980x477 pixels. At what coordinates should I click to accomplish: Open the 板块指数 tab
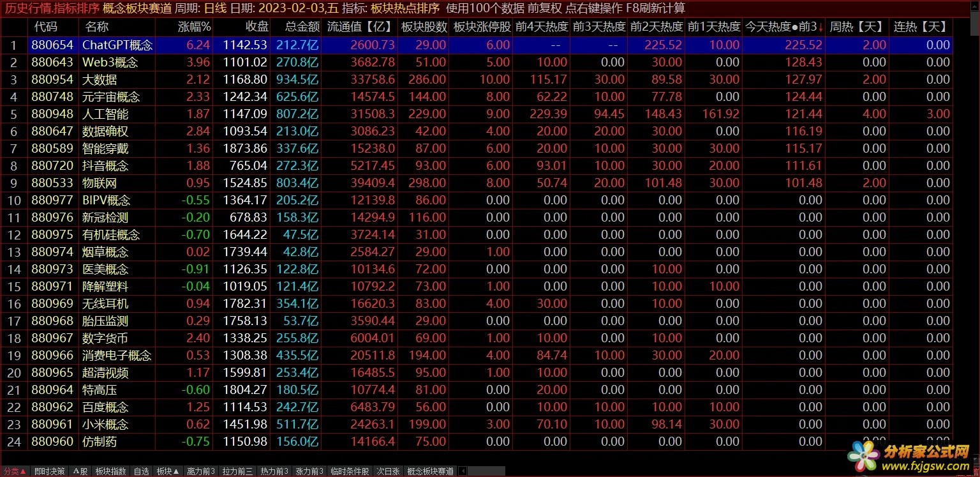111,471
